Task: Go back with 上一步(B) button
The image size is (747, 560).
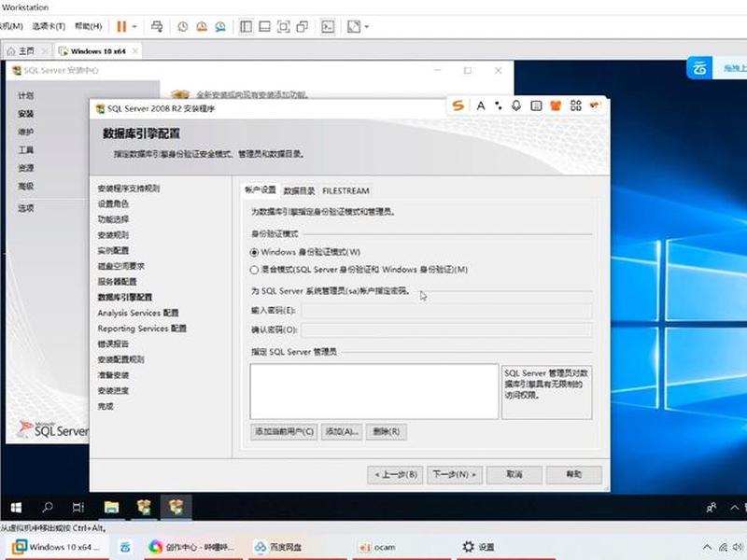Action: click(x=395, y=475)
